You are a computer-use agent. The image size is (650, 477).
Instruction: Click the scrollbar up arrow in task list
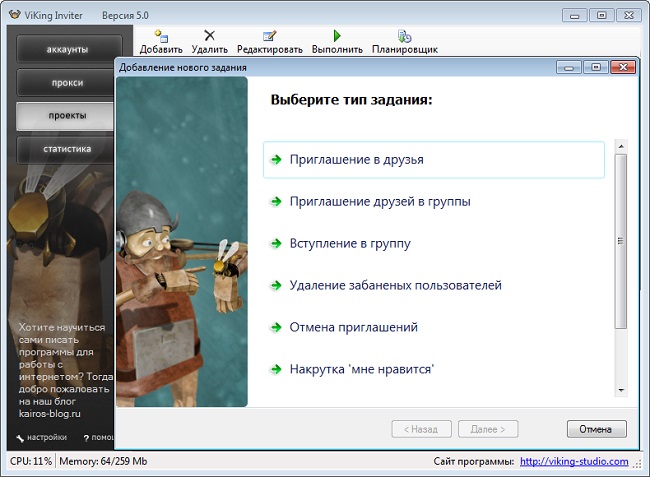point(621,146)
